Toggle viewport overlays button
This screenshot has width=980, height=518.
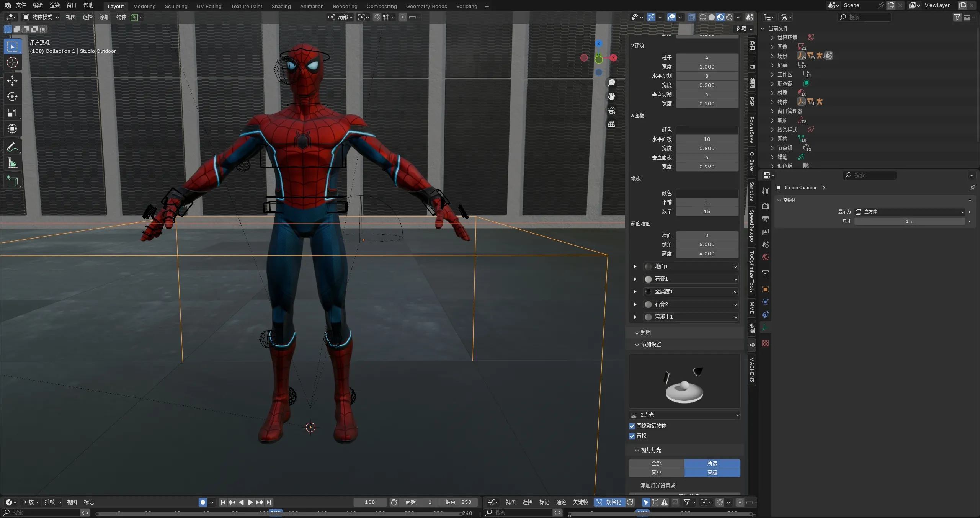(671, 17)
